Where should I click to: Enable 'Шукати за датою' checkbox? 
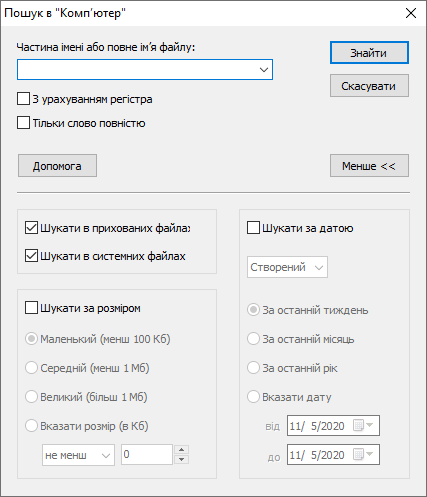coord(253,228)
